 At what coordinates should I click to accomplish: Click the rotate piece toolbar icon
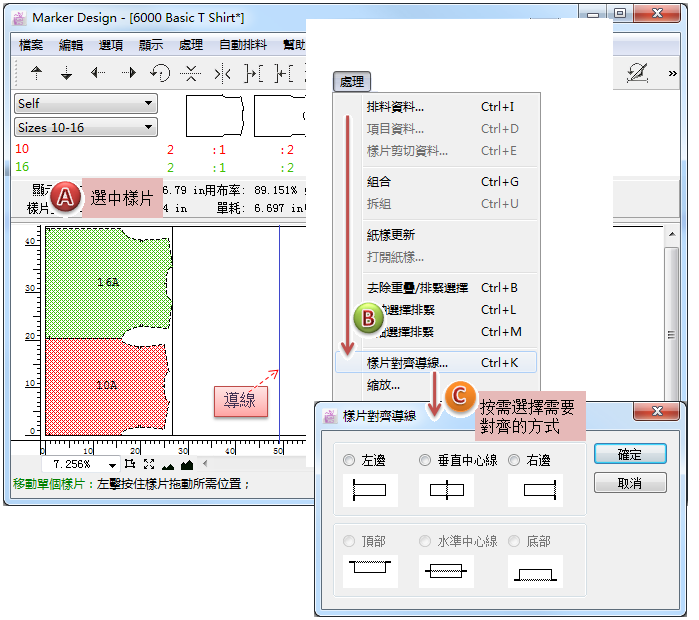click(160, 73)
